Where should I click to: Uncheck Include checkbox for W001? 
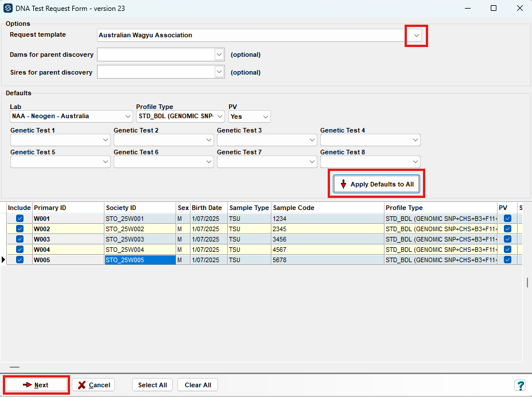[x=20, y=219]
